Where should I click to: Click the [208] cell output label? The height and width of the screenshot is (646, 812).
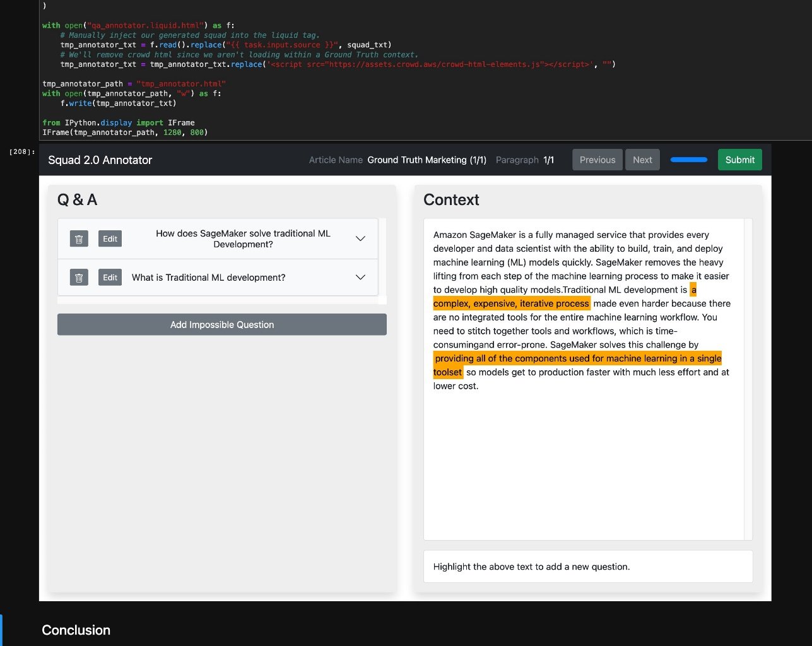[22, 151]
